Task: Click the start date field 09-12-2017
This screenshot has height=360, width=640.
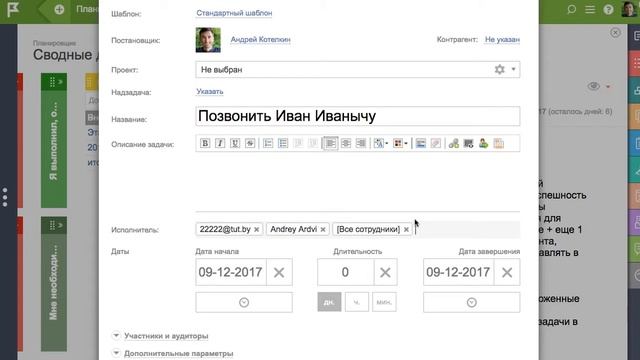Action: click(x=231, y=272)
